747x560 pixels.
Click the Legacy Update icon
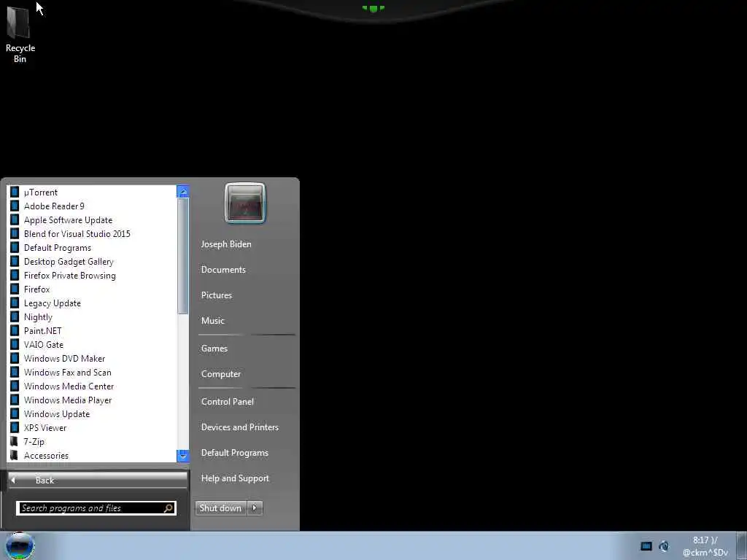(x=15, y=303)
